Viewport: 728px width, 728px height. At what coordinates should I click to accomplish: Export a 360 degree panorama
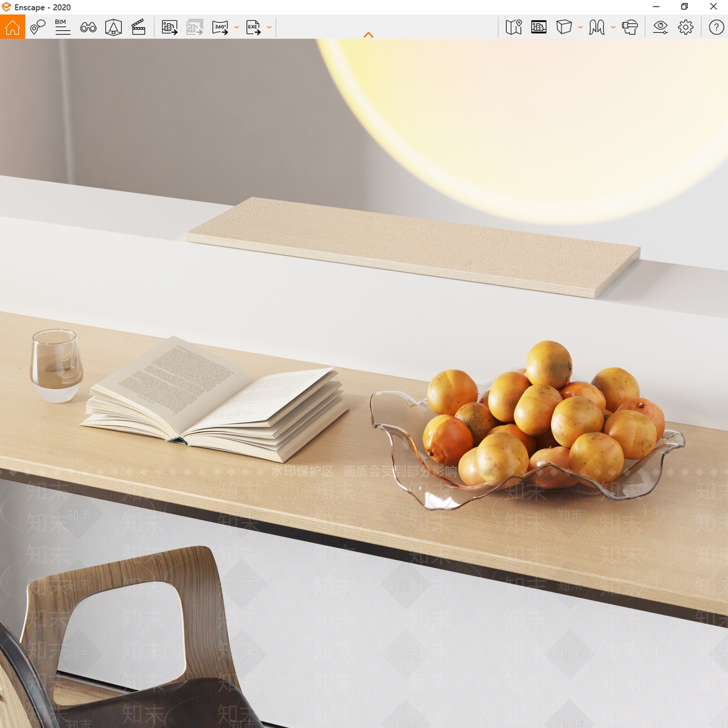pos(221,27)
